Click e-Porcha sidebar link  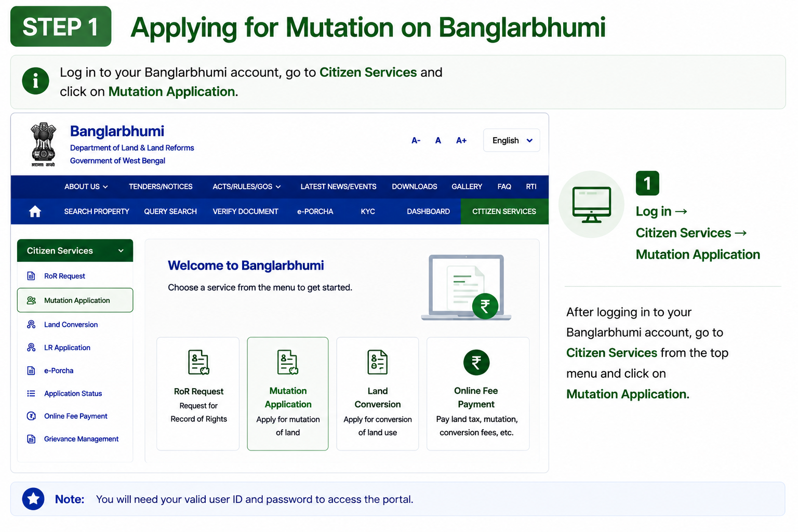[59, 370]
